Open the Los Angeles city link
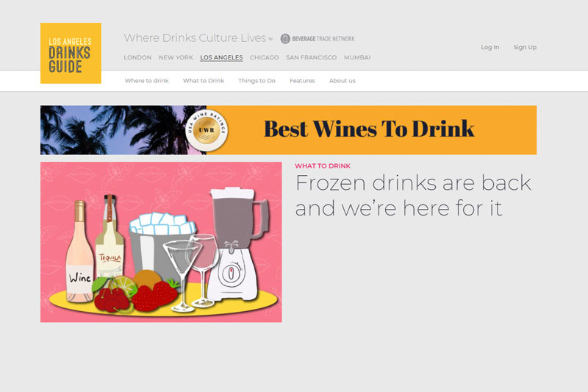Screen dimensions: 588x392 tap(221, 57)
